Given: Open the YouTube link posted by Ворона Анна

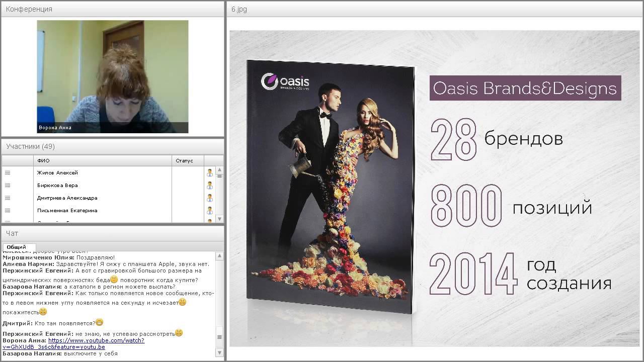Looking at the screenshot, I should pyautogui.click(x=73, y=344).
